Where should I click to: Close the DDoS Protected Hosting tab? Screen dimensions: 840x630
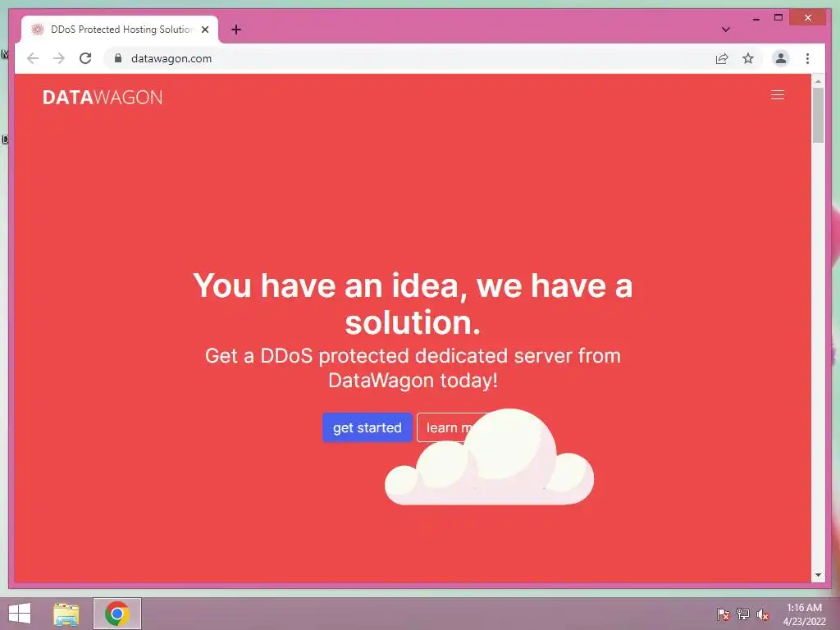click(204, 30)
